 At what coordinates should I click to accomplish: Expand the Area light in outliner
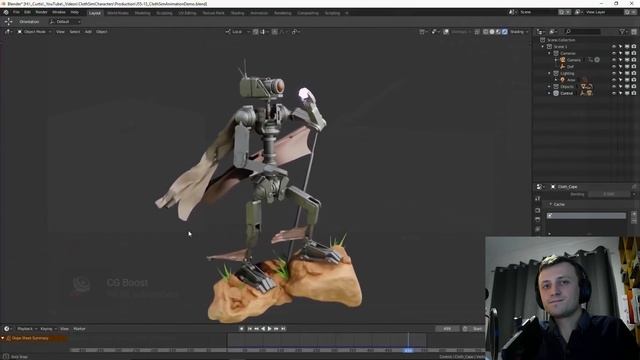pyautogui.click(x=556, y=80)
